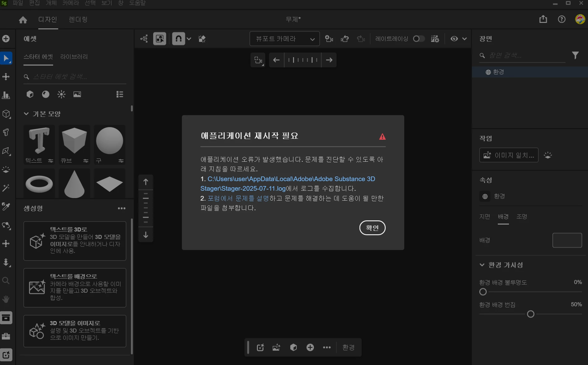Click the 텍스트를 3D로 card
The image size is (588, 365).
pyautogui.click(x=75, y=241)
